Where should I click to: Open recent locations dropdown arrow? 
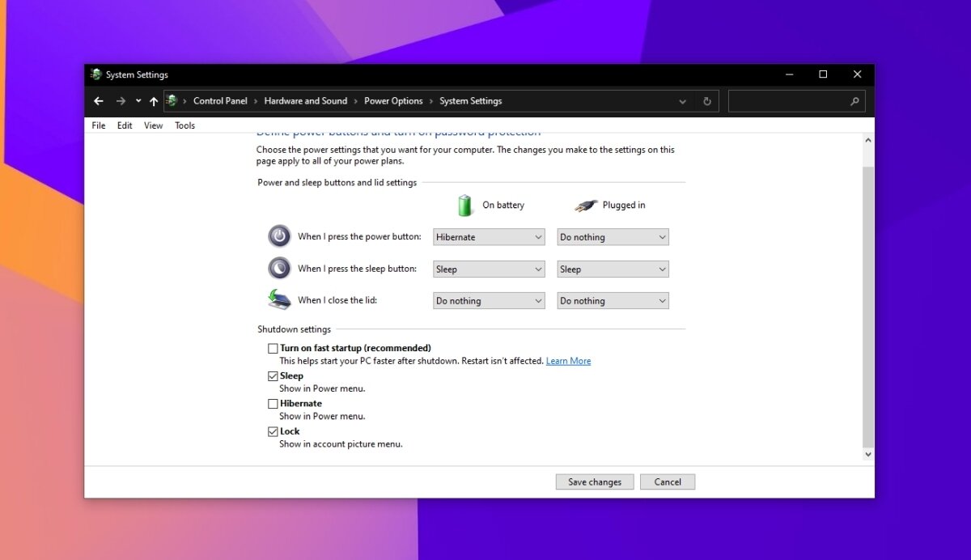point(138,101)
